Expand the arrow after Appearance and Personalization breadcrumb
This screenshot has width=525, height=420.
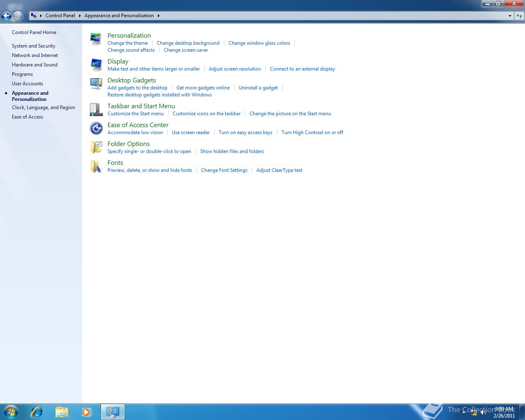tap(158, 16)
